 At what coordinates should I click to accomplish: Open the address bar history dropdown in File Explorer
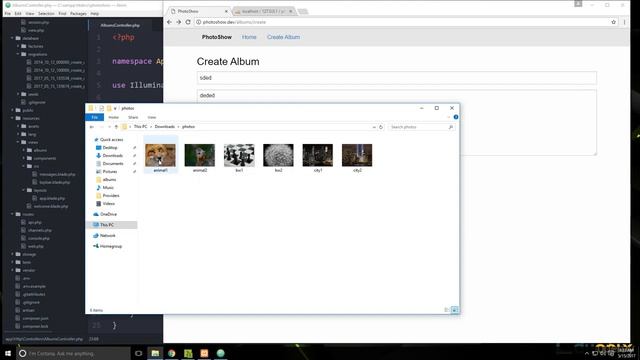[x=374, y=127]
